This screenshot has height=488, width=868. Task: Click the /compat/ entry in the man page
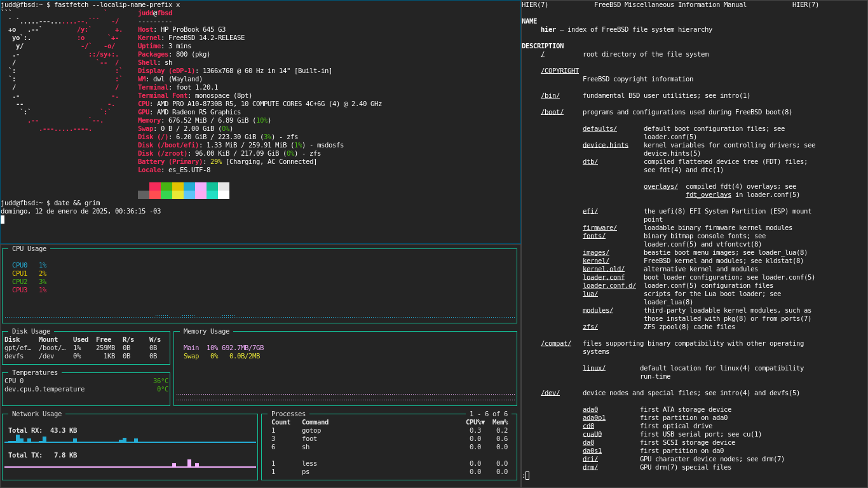coord(556,343)
